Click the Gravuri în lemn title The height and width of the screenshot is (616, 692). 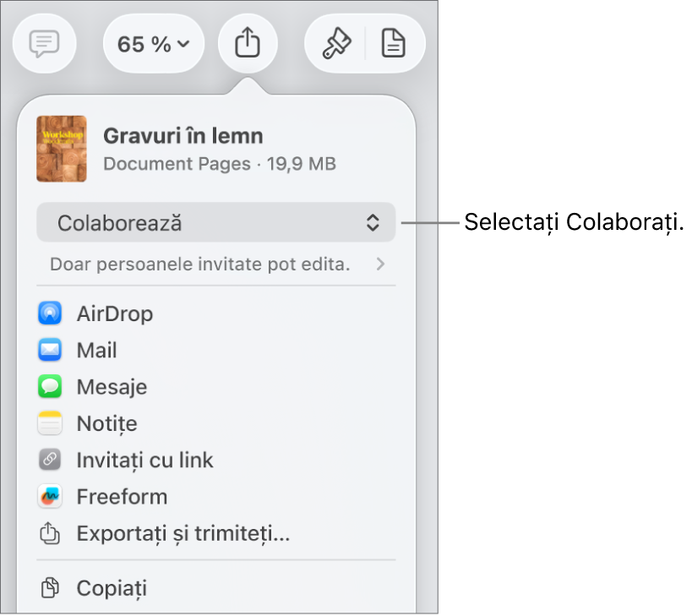pyautogui.click(x=183, y=136)
